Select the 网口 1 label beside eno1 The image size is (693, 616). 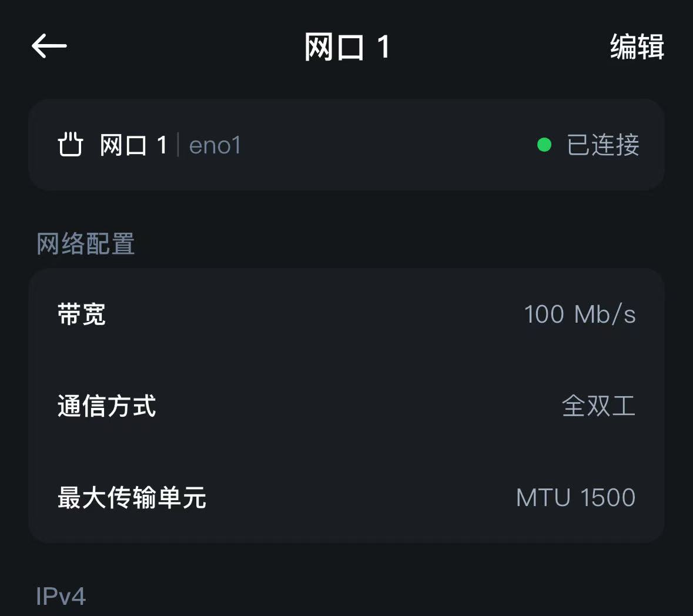click(133, 145)
